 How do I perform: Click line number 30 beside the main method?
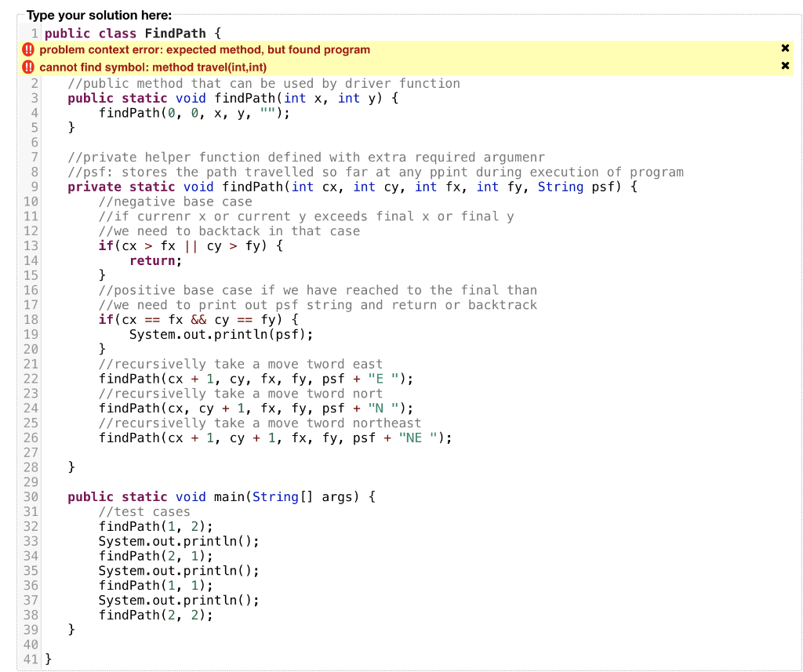pyautogui.click(x=31, y=496)
